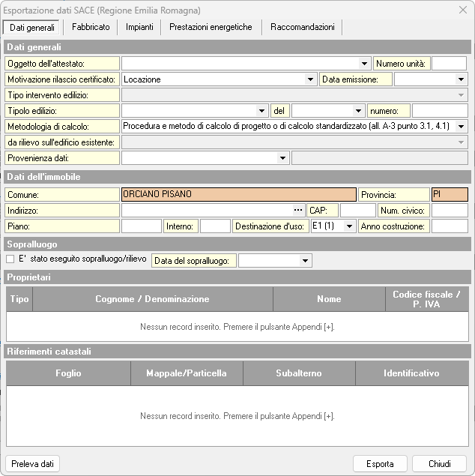Enable the sopralluogo/rilievo eseguito checkbox
Viewport: 475px width, 476px height.
click(x=10, y=259)
